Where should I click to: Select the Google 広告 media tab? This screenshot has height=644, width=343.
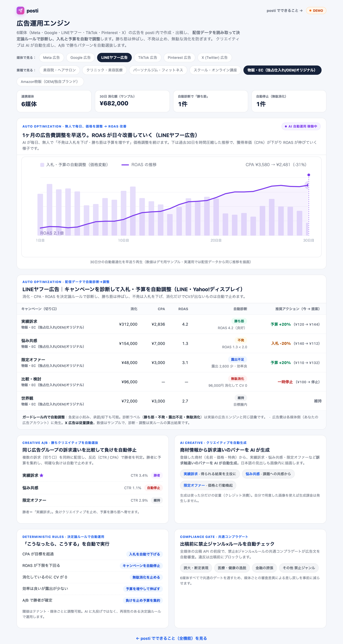pyautogui.click(x=80, y=57)
